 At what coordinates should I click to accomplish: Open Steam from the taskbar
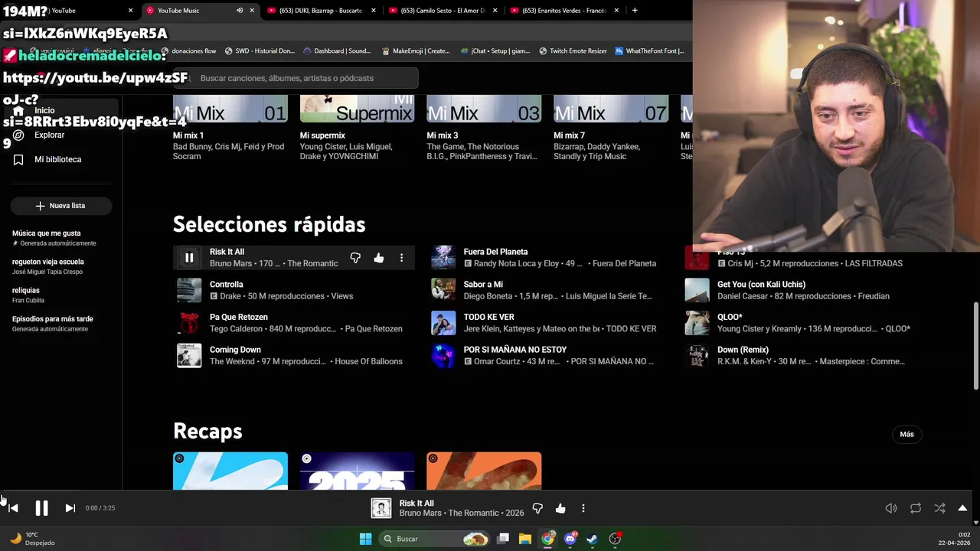tap(592, 539)
